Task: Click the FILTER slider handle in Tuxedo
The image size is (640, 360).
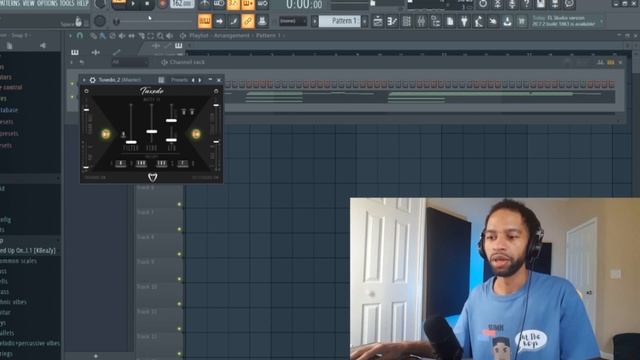Action: [x=131, y=142]
